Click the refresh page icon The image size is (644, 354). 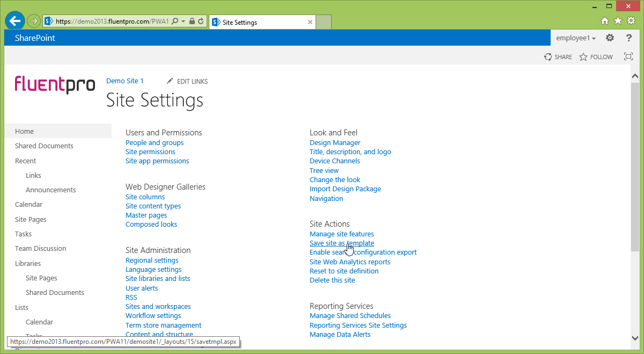[x=201, y=21]
